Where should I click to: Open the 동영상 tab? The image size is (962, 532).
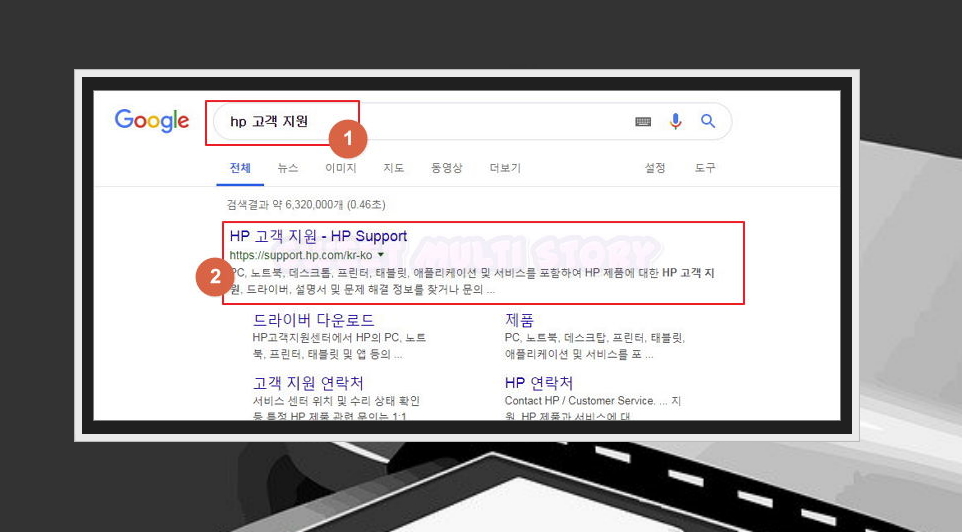point(447,168)
